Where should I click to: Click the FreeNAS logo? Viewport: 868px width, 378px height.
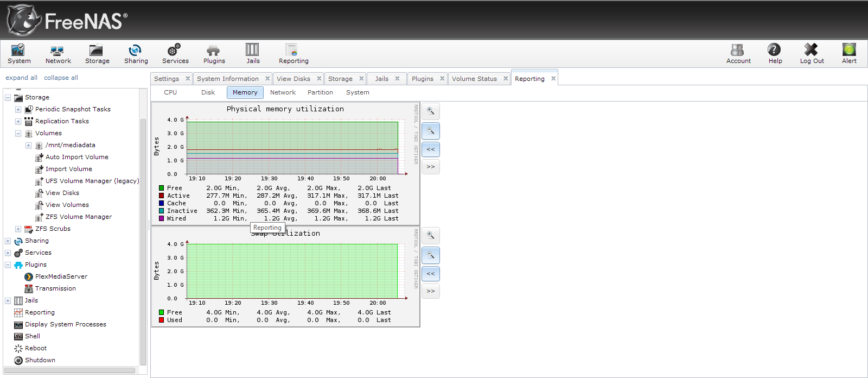point(67,21)
